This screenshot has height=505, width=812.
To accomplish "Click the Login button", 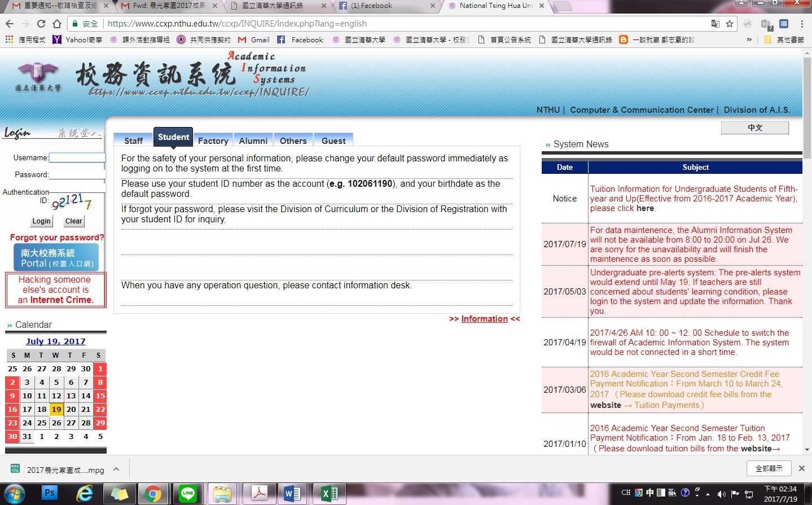I will coord(41,221).
